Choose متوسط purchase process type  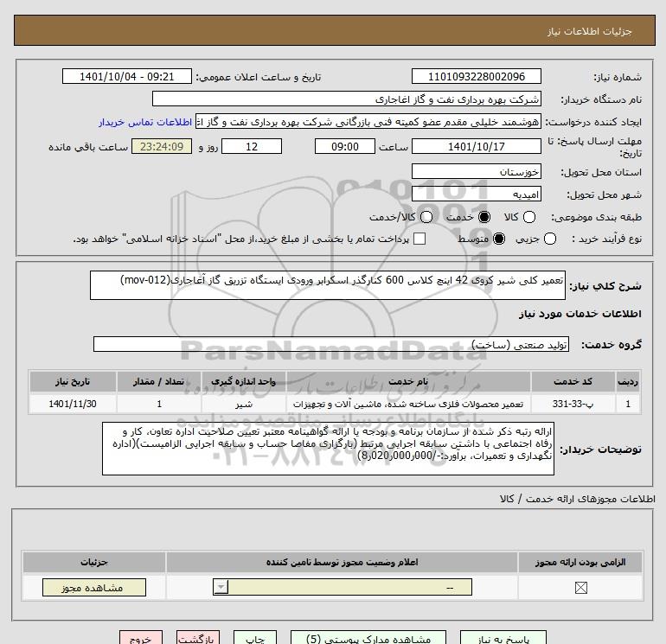pos(499,239)
